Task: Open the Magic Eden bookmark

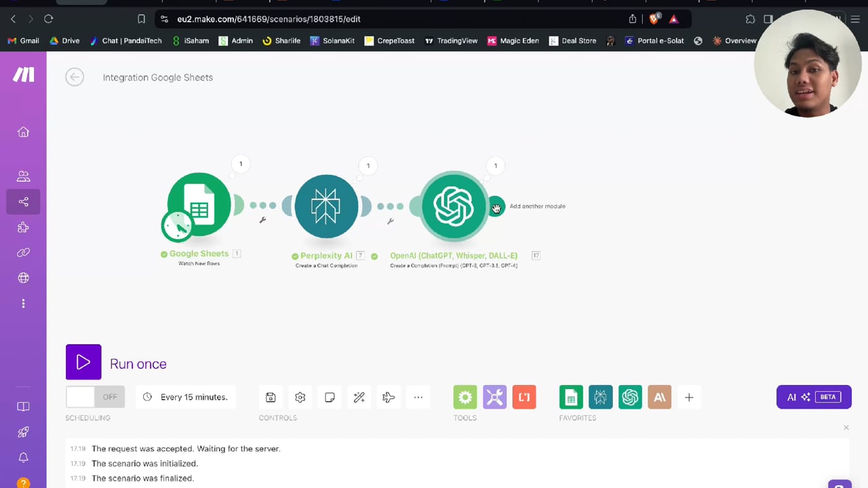Action: (513, 41)
